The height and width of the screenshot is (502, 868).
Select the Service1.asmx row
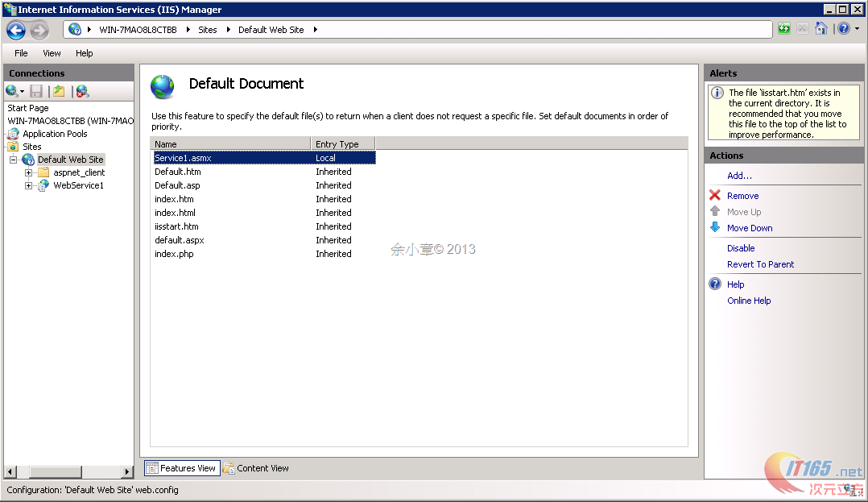click(264, 158)
